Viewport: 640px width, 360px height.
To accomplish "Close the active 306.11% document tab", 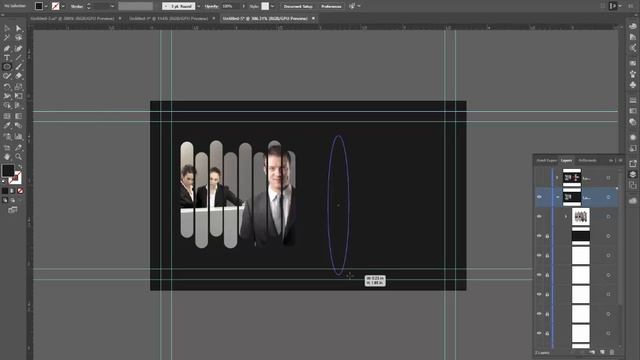I will click(x=313, y=18).
